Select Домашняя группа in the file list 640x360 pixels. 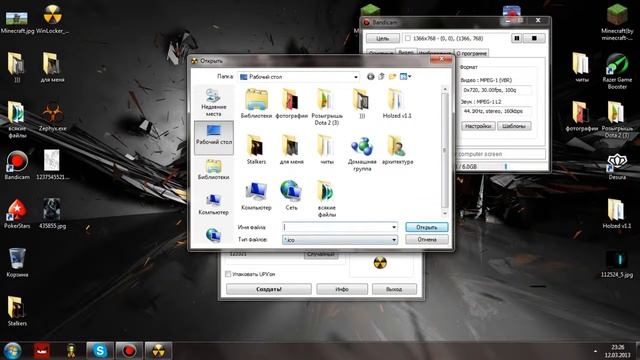coord(362,153)
